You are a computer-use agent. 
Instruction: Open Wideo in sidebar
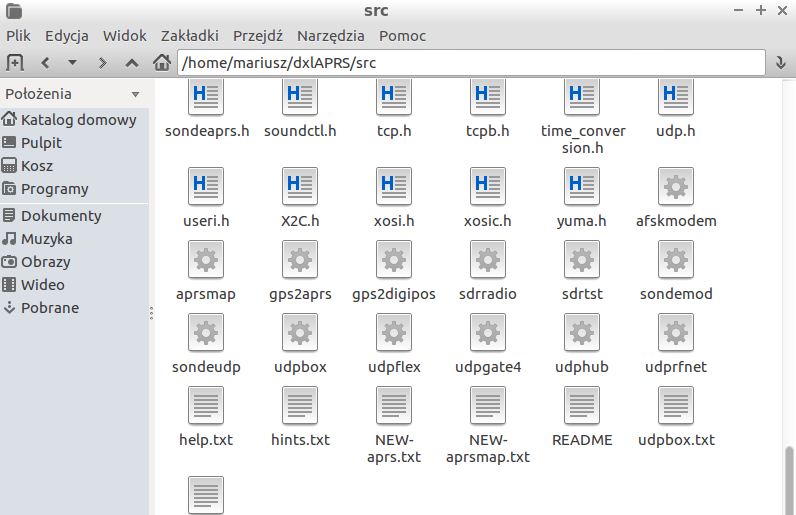pyautogui.click(x=74, y=284)
